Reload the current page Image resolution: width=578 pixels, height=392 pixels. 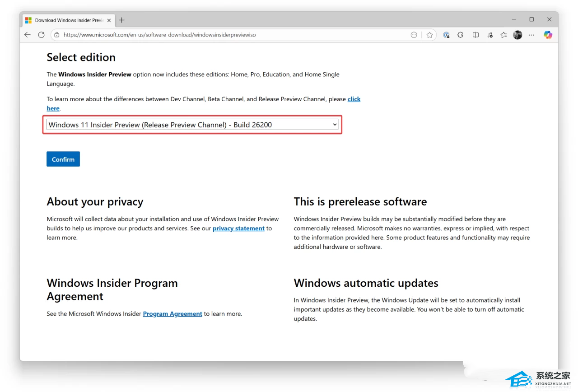[x=41, y=35]
